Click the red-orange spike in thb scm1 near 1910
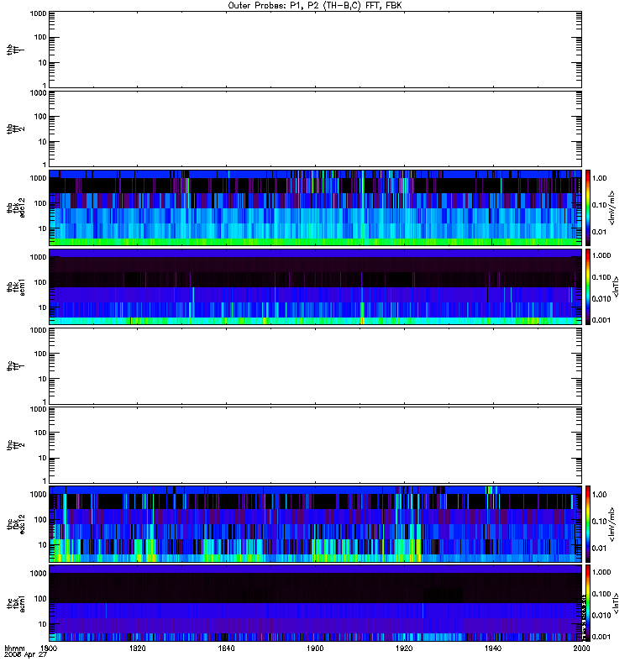630x672 pixels. [x=363, y=320]
